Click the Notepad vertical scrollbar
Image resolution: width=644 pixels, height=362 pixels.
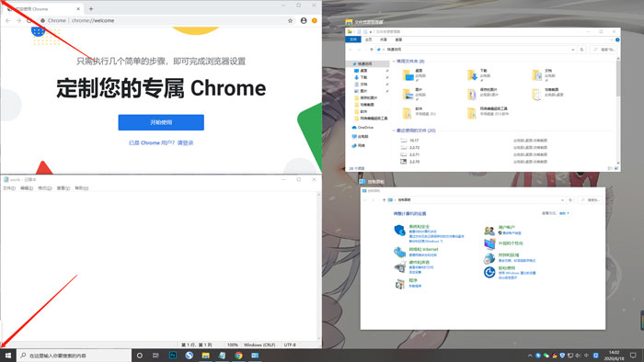(319, 266)
